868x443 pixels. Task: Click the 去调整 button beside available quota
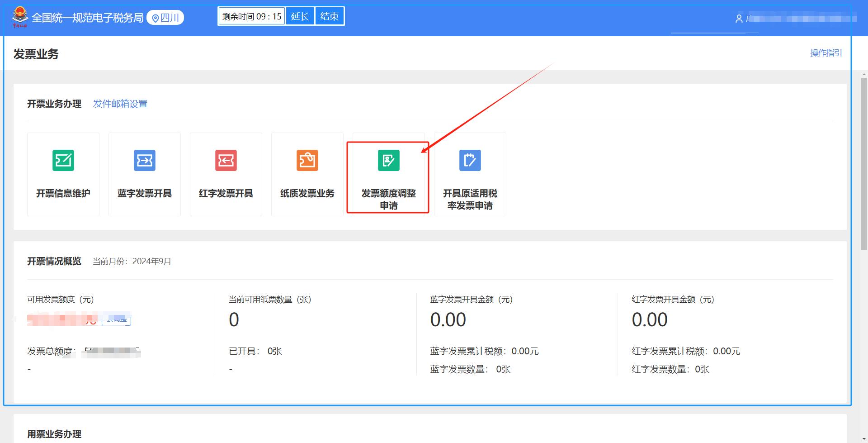tap(117, 320)
